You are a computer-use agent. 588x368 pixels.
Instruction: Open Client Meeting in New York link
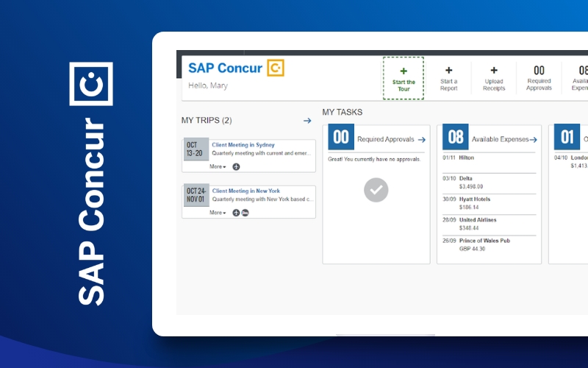[246, 191]
